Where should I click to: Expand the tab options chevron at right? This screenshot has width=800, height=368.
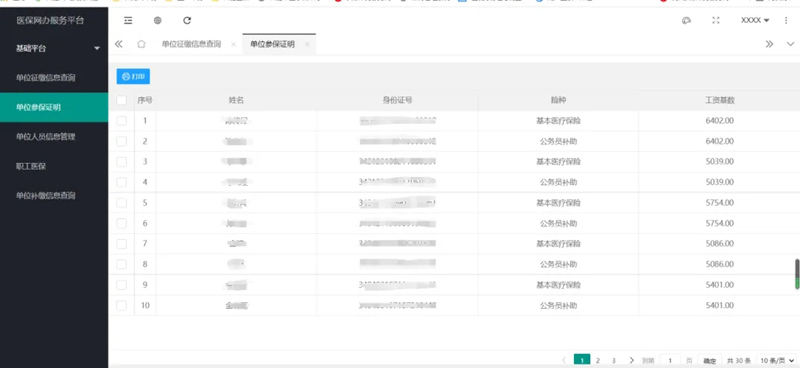pyautogui.click(x=790, y=44)
